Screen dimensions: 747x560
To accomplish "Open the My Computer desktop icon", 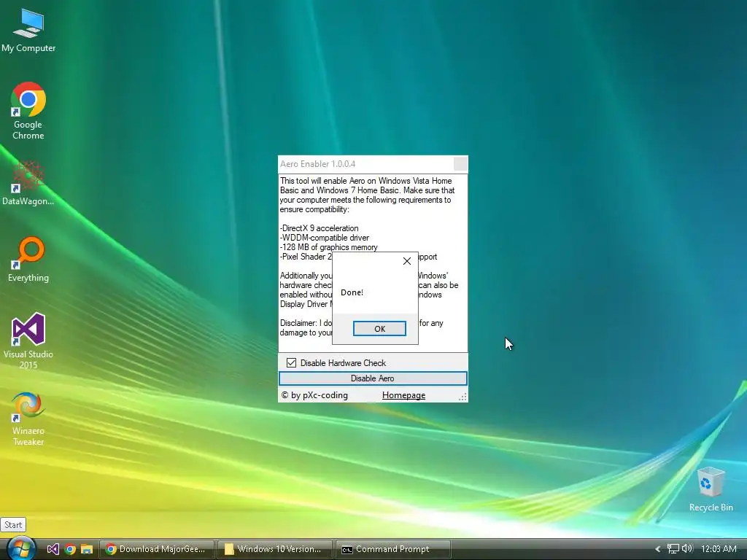I will tap(28, 30).
